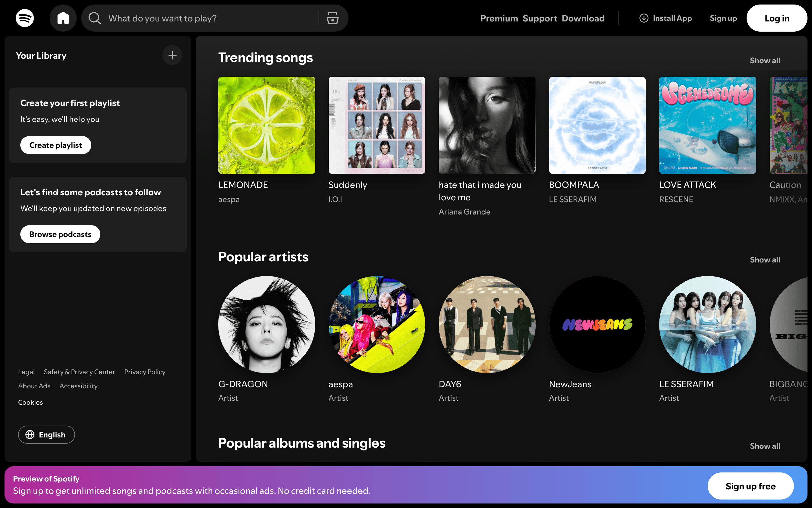Click Ariana Grande artist name
Viewport: 812px width, 508px height.
point(464,212)
